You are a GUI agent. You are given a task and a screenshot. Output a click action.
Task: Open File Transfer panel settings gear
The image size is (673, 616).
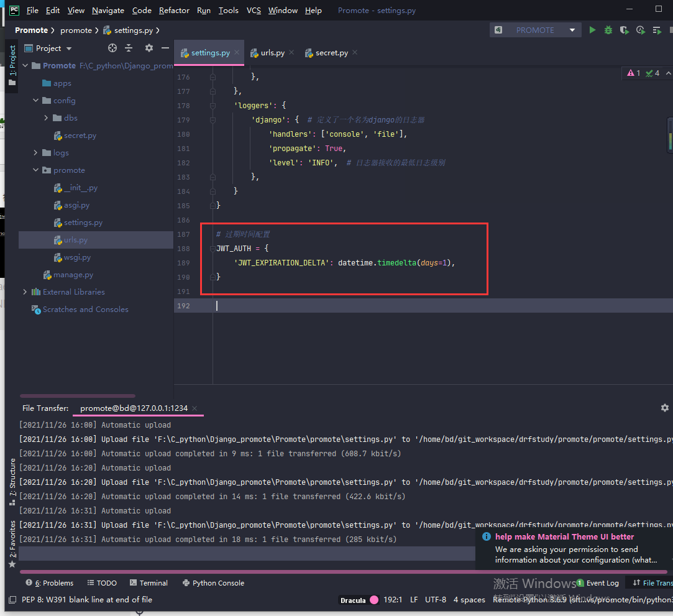tap(665, 408)
